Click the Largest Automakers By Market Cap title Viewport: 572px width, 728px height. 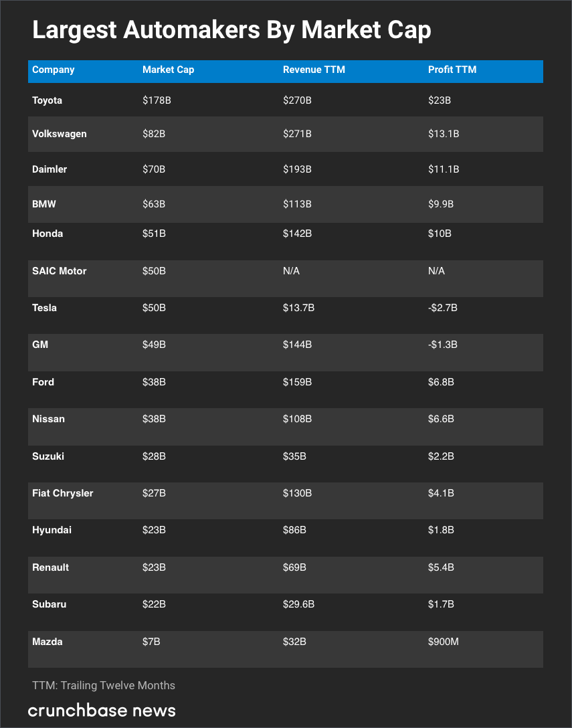tap(231, 31)
